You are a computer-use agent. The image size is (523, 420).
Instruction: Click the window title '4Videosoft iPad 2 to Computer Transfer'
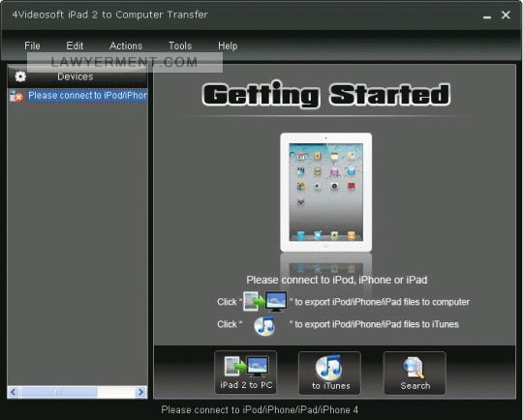tap(109, 15)
